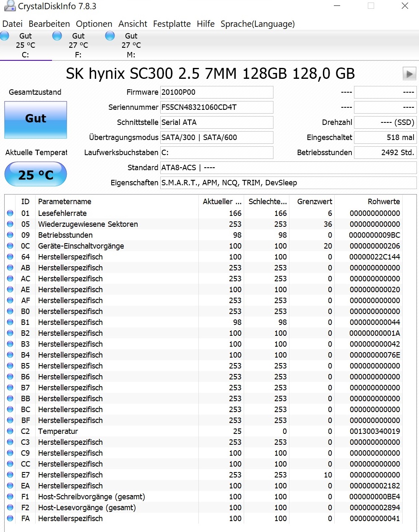
Task: Open the Optionen menu
Action: pyautogui.click(x=94, y=24)
